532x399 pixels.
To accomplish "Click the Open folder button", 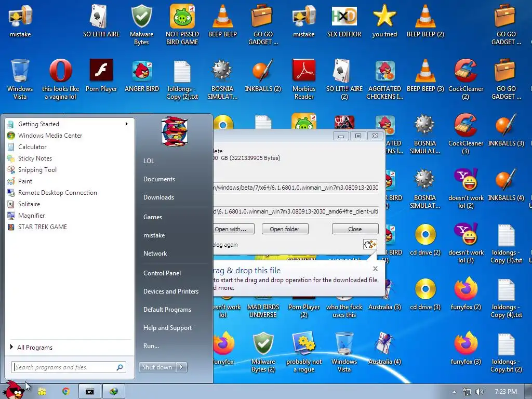I will [x=285, y=229].
